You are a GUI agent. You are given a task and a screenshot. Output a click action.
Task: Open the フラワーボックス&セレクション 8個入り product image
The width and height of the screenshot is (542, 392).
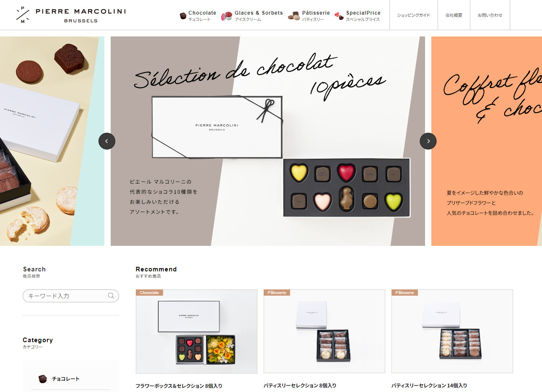click(196, 331)
